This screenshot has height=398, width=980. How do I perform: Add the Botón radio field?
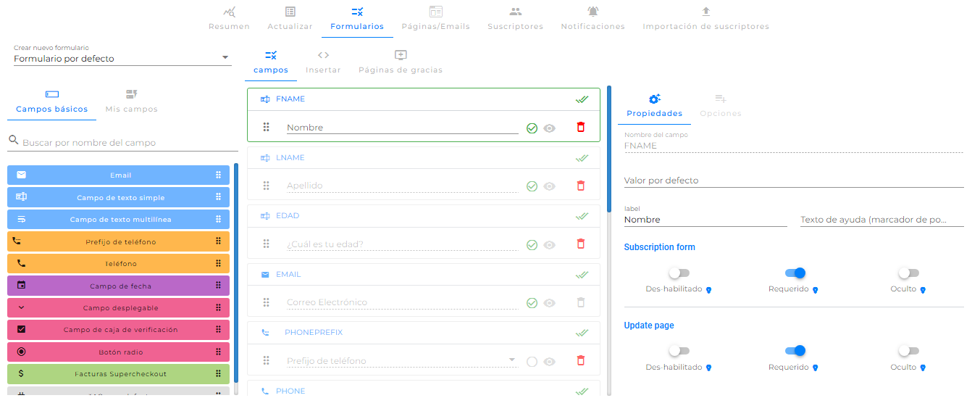[x=118, y=352]
